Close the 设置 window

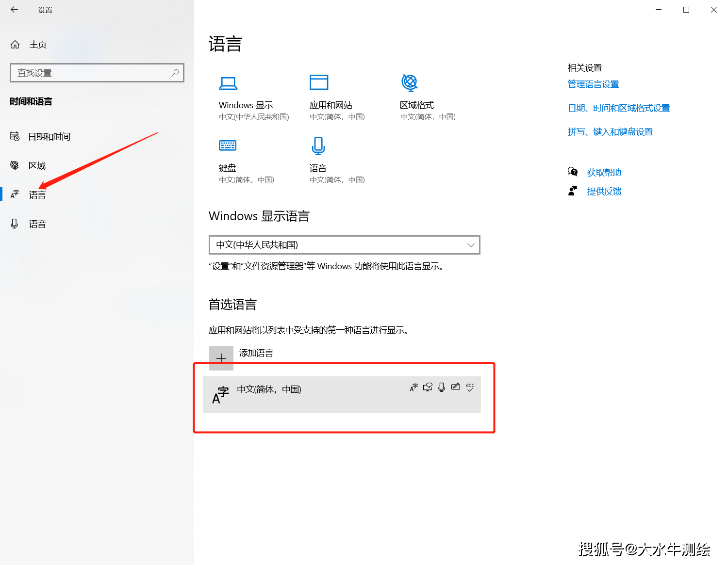(714, 10)
